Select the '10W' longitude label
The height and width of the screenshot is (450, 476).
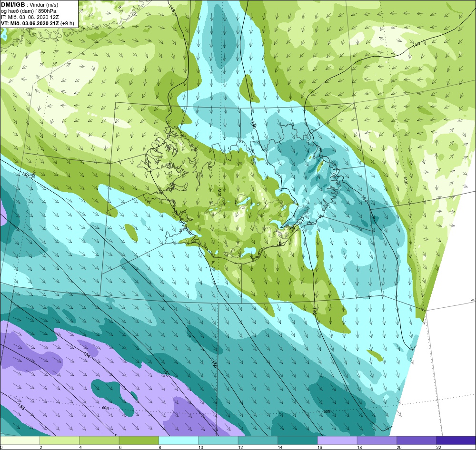tap(406, 181)
